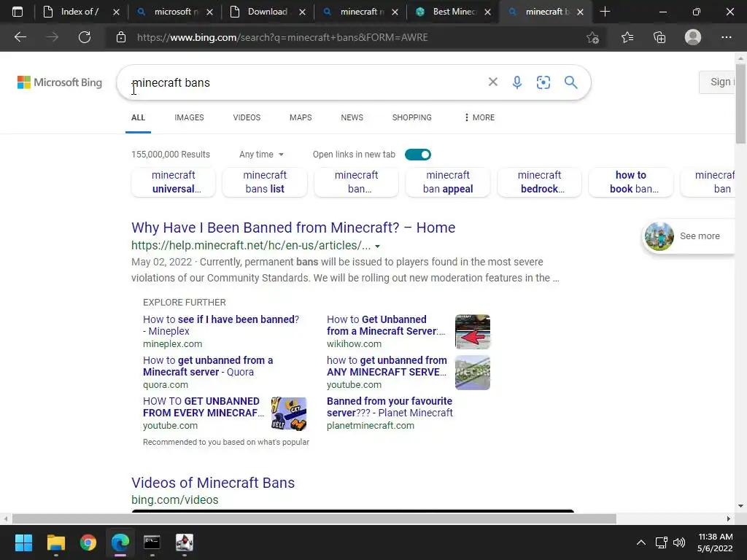Select the VIDEOS search tab
747x560 pixels.
coord(247,117)
